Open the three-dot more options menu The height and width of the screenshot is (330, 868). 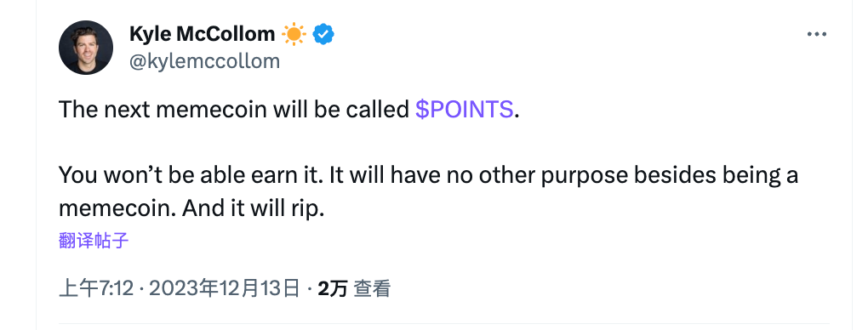coord(817,34)
